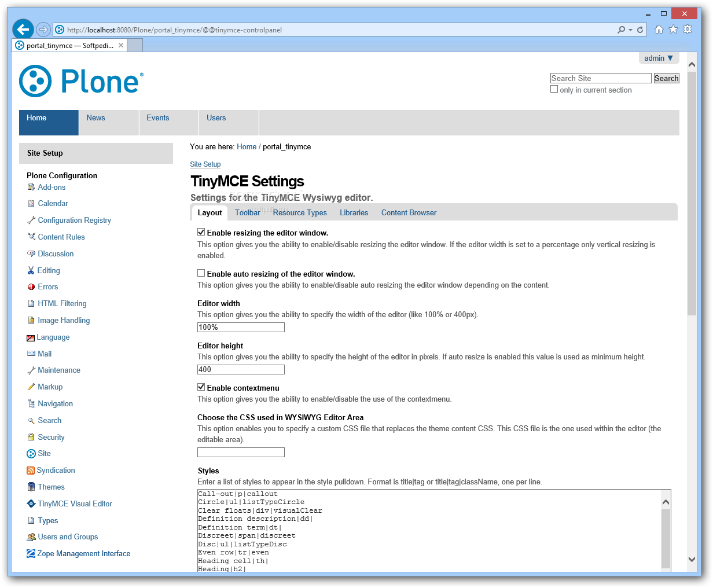Open the admin user dropdown menu

point(659,58)
